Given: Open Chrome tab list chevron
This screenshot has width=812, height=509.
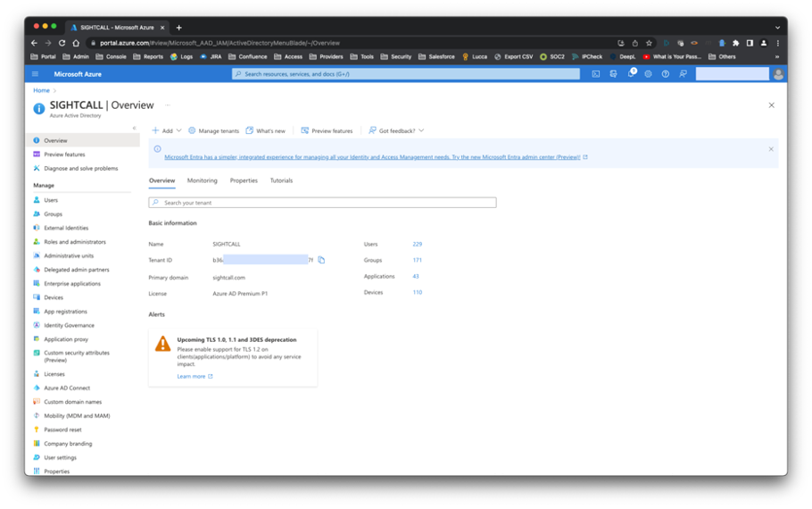Looking at the screenshot, I should click(777, 28).
